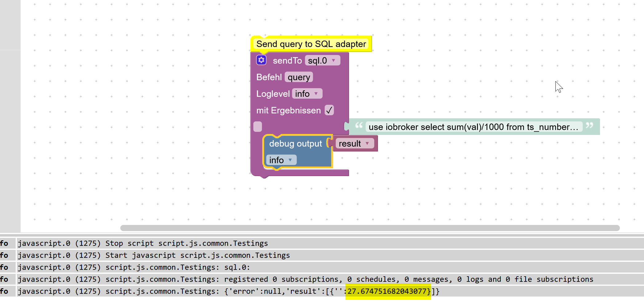Select the highlighted result value in the log
644x303 pixels.
click(388, 291)
